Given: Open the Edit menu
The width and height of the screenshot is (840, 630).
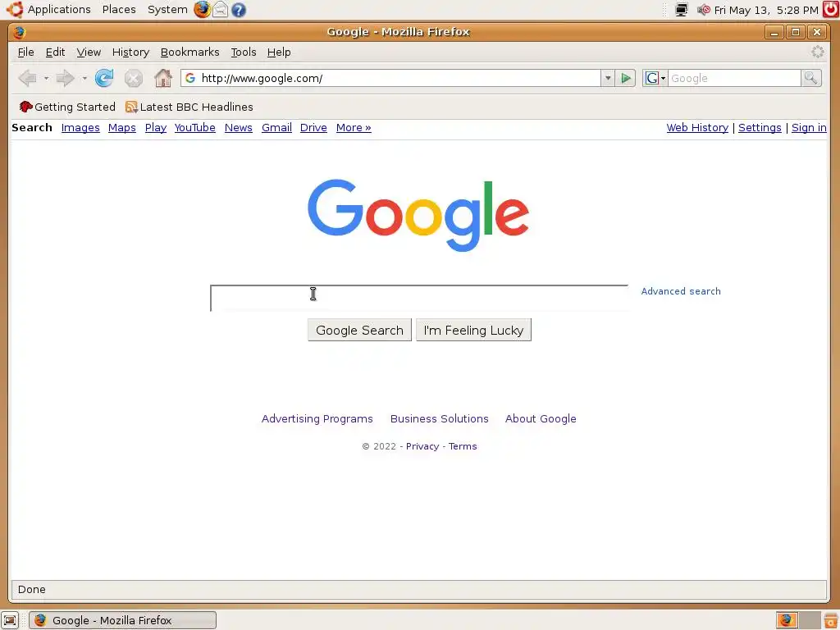Looking at the screenshot, I should 55,52.
